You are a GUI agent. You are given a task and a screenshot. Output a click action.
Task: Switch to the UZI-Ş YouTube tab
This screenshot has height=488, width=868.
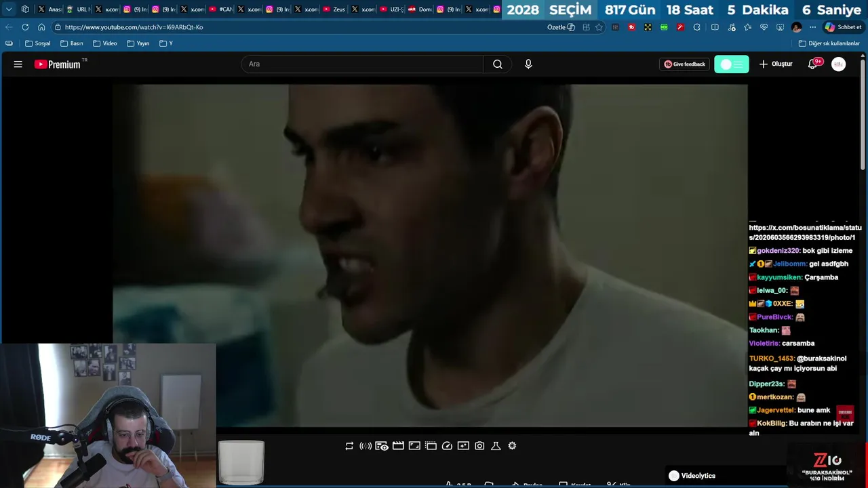click(x=391, y=9)
